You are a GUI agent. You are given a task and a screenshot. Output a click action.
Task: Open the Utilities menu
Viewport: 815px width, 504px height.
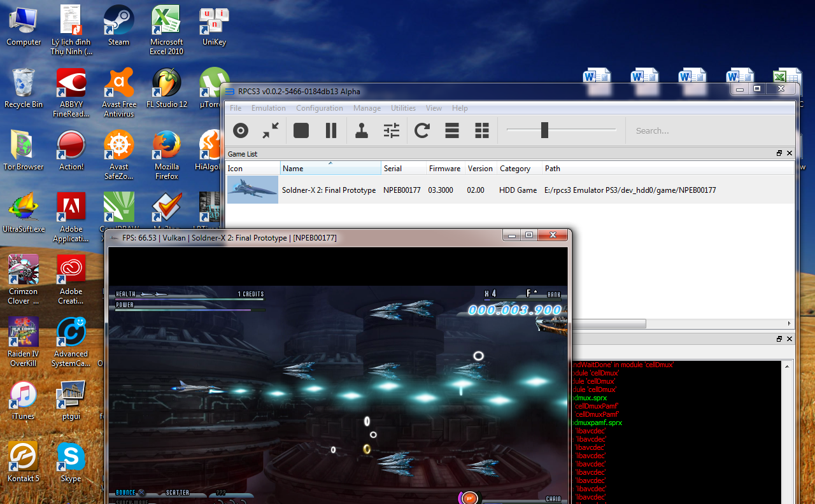tap(403, 108)
